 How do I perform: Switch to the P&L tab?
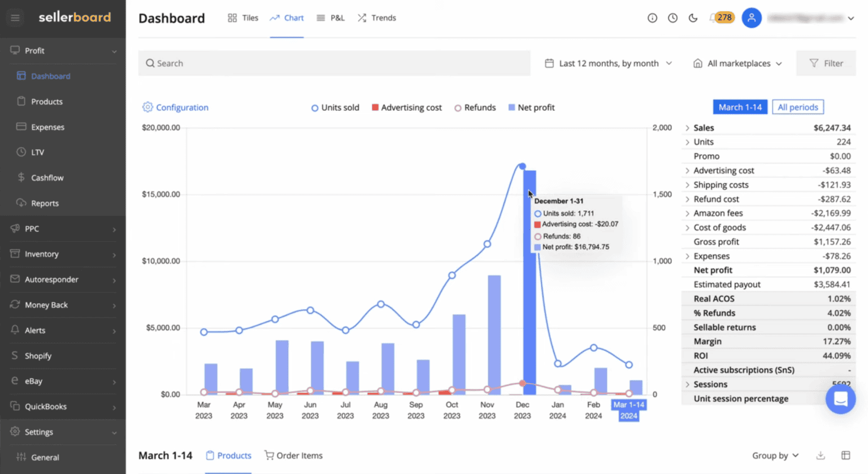(x=331, y=18)
